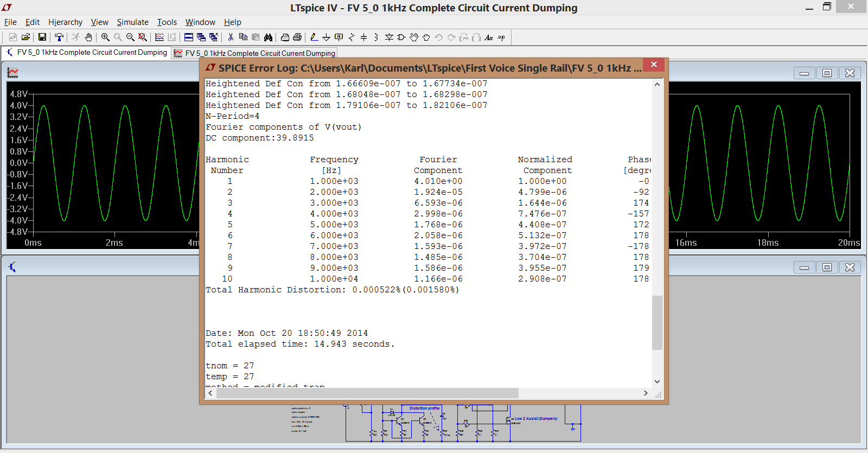The height and width of the screenshot is (453, 868).
Task: Open print setup toolbar icon
Action: [285, 37]
